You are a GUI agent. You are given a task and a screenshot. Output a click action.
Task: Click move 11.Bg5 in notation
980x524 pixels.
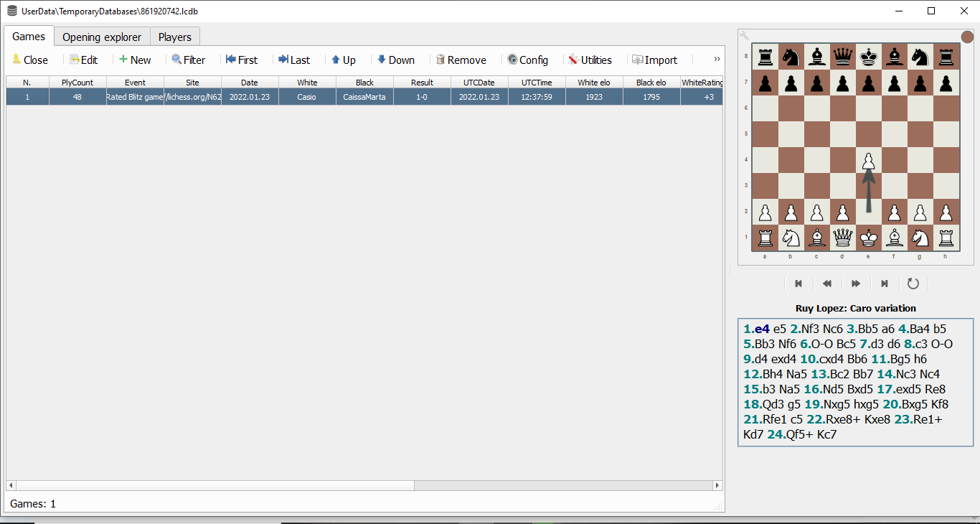click(x=890, y=359)
